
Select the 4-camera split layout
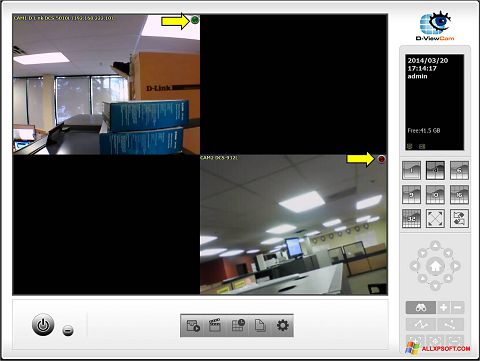435,170
